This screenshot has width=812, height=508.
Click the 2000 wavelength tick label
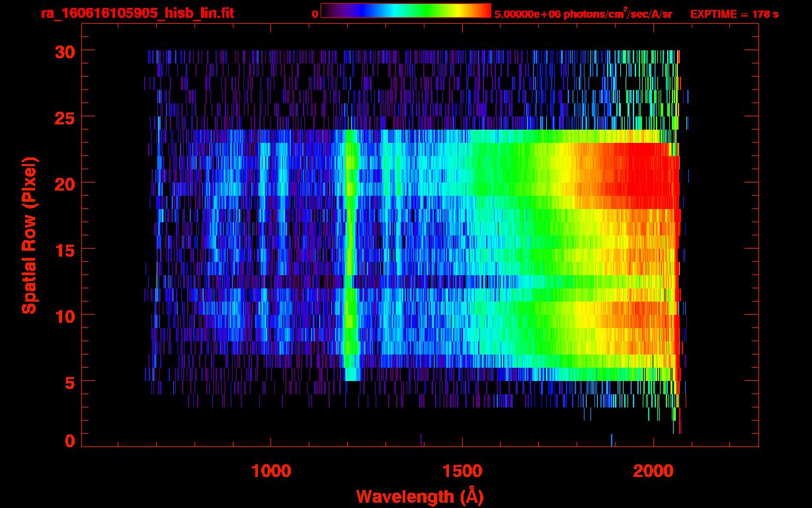point(653,471)
